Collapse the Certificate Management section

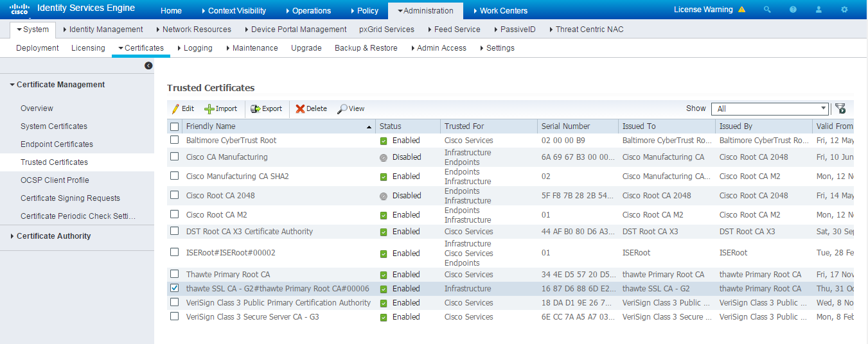60,85
